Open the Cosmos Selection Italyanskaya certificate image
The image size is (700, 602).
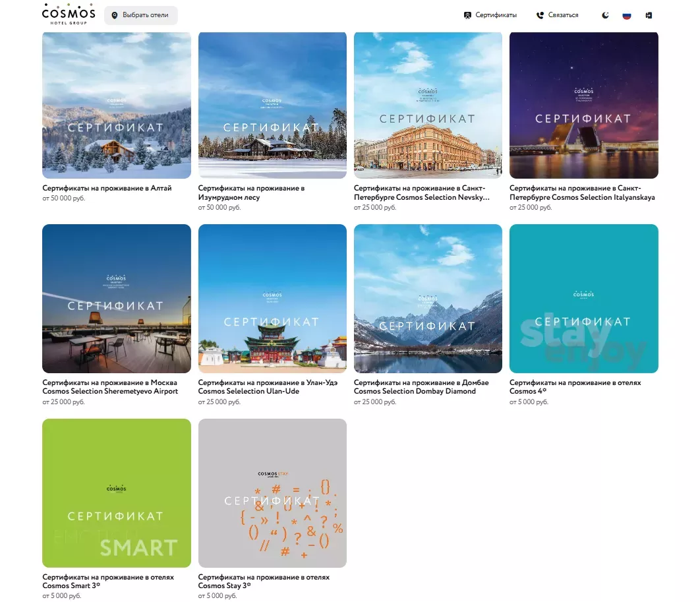pos(584,105)
